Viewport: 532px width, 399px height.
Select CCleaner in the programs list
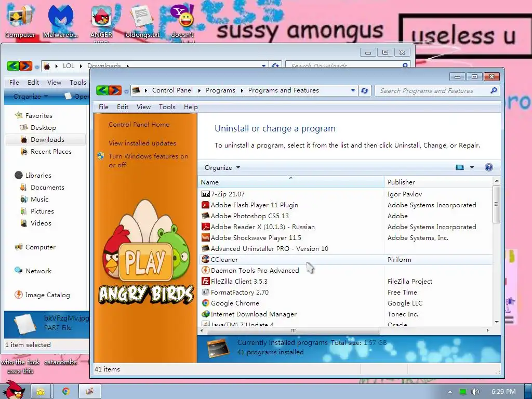(x=346, y=260)
